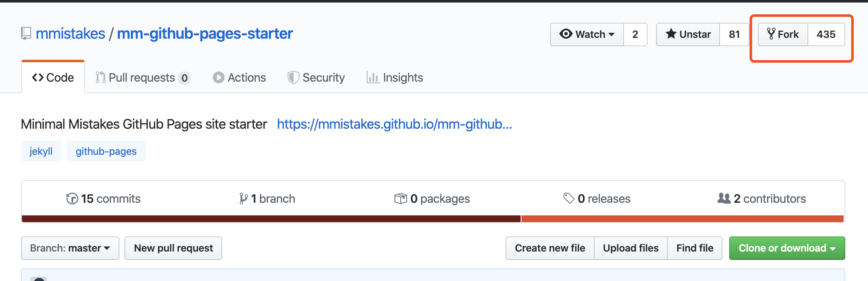Go to the Insights tab
The width and height of the screenshot is (868, 281).
(395, 78)
